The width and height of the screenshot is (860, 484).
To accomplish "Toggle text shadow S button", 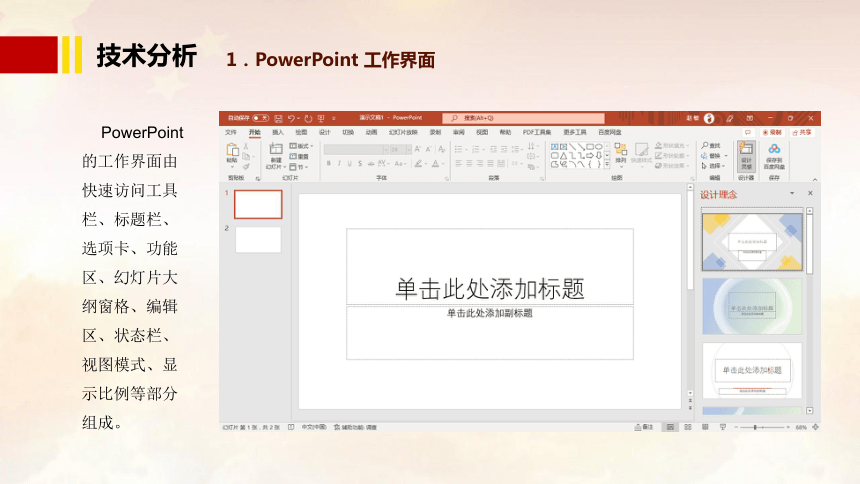I will point(360,164).
